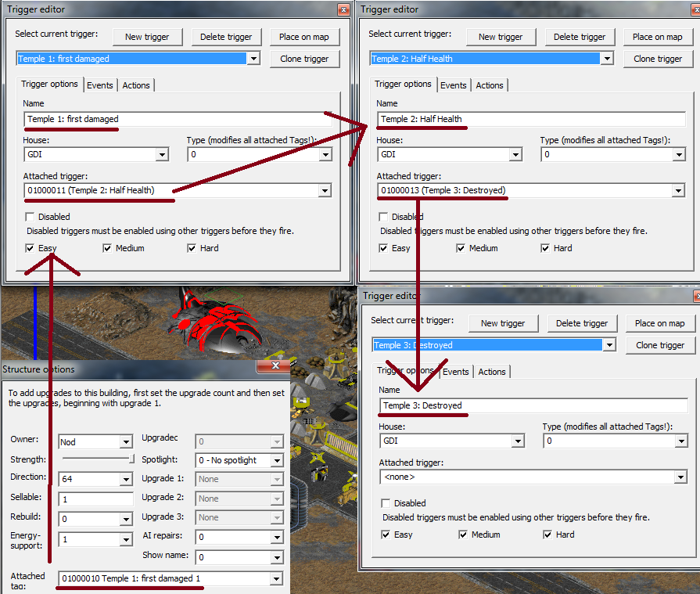Toggle Easy checkbox in Temple 1 editor
This screenshot has width=700, height=594.
pyautogui.click(x=30, y=248)
